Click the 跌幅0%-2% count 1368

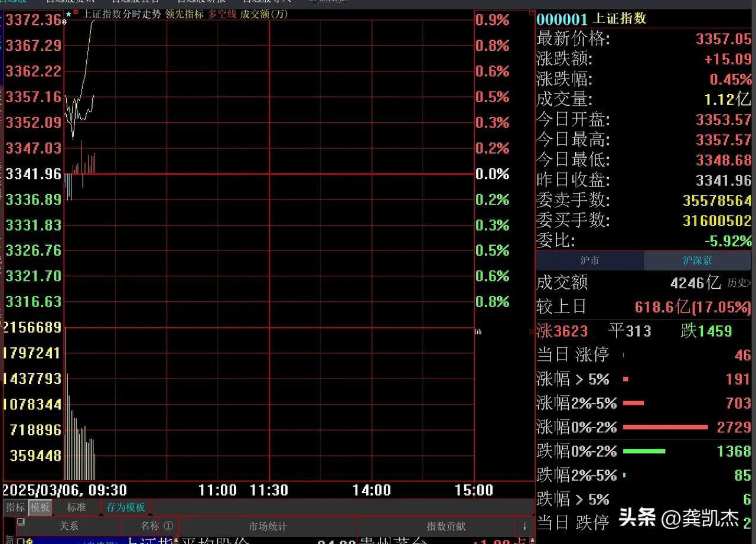734,451
